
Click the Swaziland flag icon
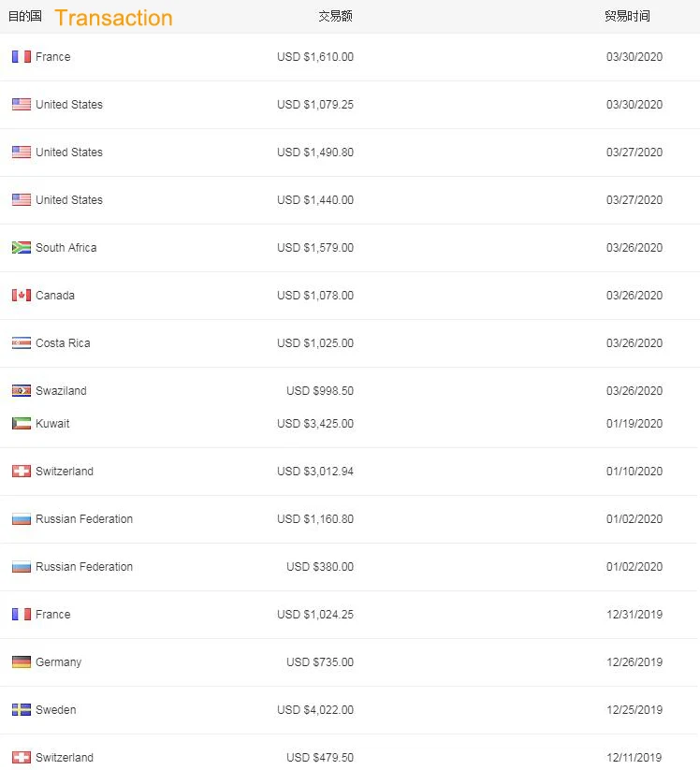(22, 391)
